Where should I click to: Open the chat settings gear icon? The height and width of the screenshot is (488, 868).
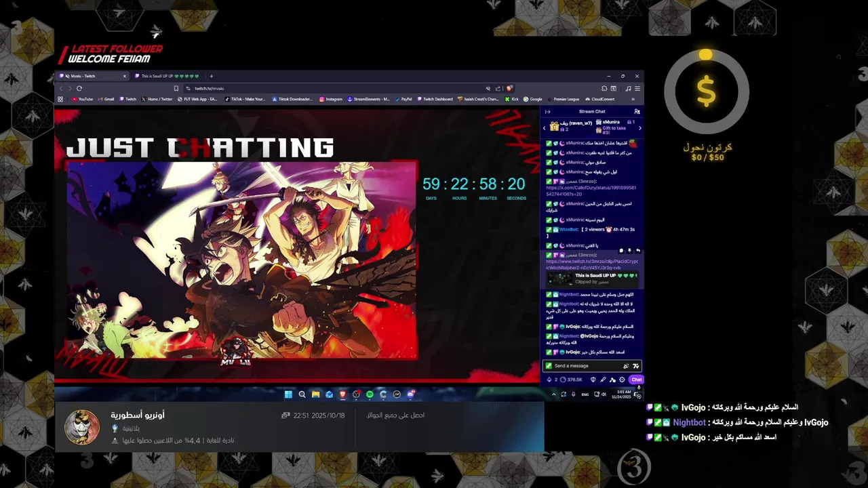point(622,380)
